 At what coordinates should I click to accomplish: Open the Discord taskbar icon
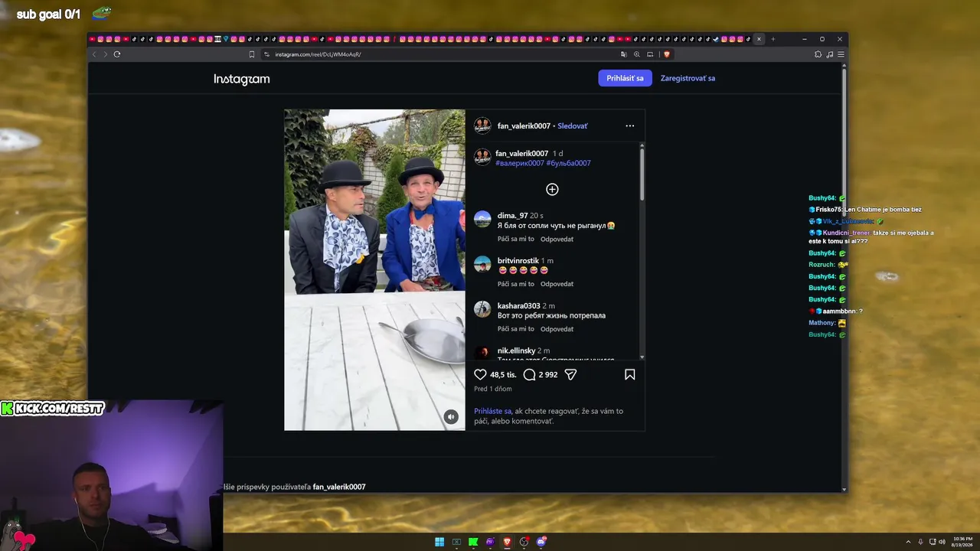[x=541, y=542]
